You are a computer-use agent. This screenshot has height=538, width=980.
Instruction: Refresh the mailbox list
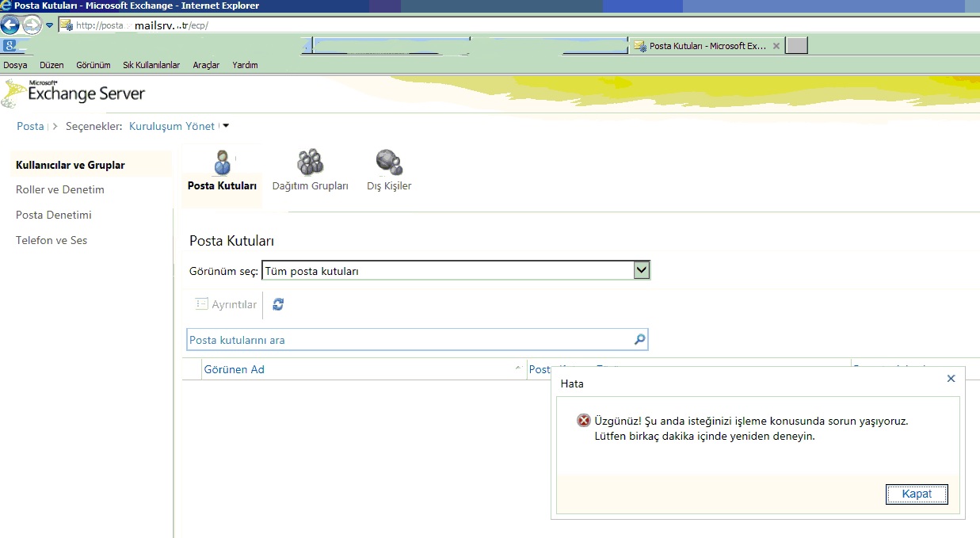point(278,304)
